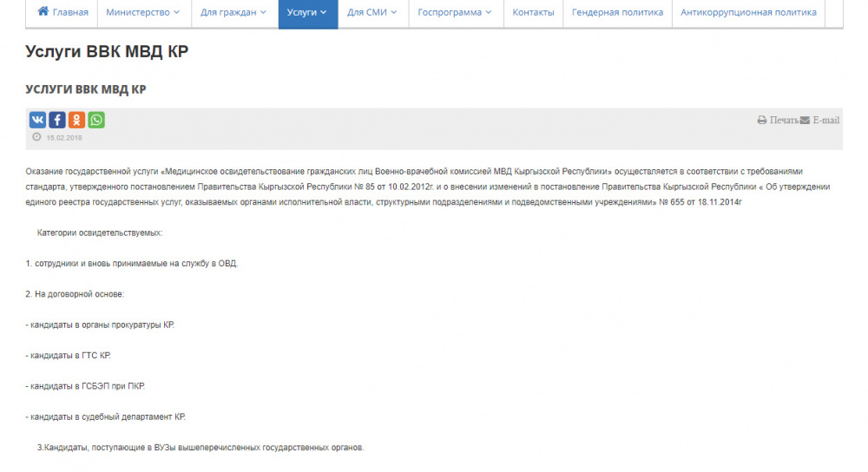This screenshot has height=472, width=868.
Task: Open the Для граждан dropdown
Action: click(x=233, y=13)
